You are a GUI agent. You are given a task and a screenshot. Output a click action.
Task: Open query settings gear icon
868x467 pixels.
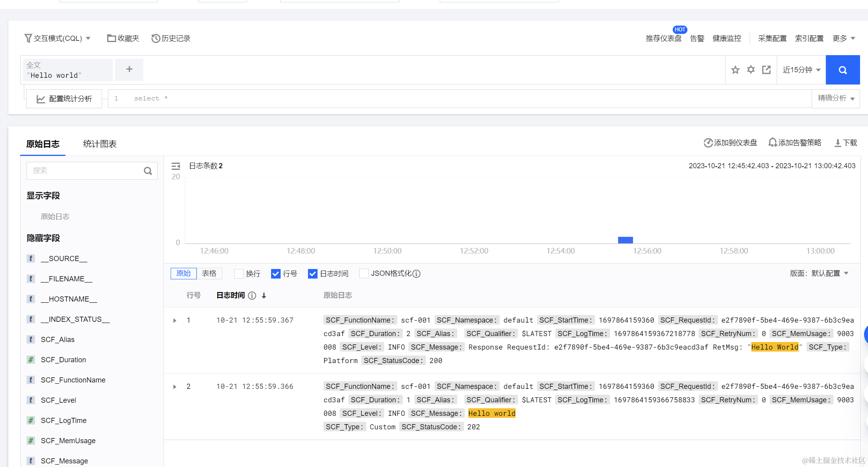[751, 70]
